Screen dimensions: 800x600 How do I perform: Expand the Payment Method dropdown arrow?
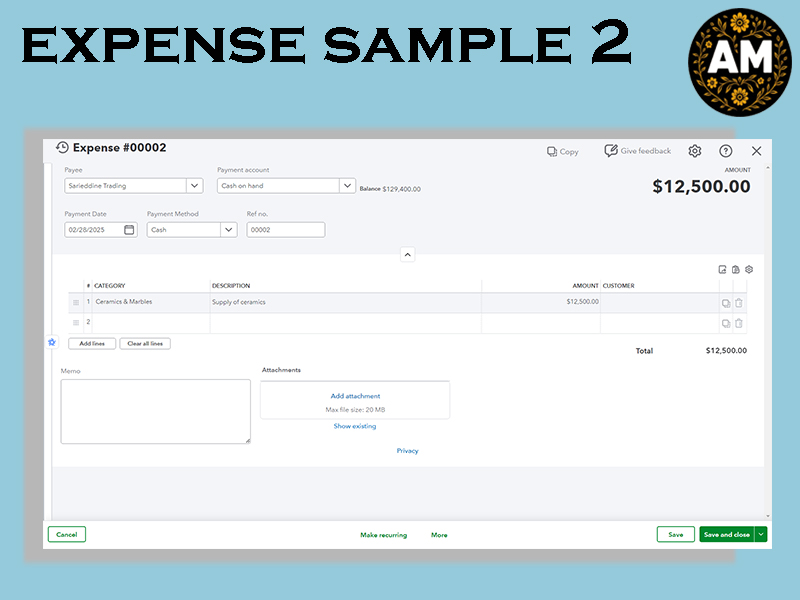coord(229,230)
